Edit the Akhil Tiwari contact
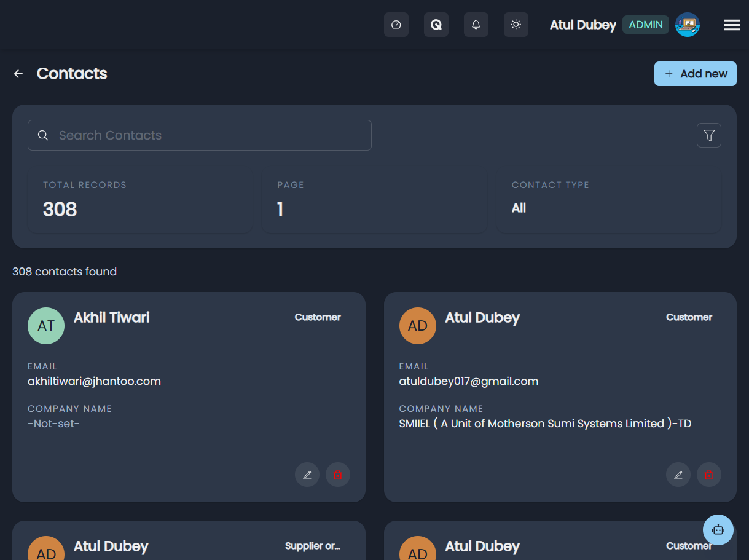Screen dimensions: 749x560 click(x=307, y=475)
